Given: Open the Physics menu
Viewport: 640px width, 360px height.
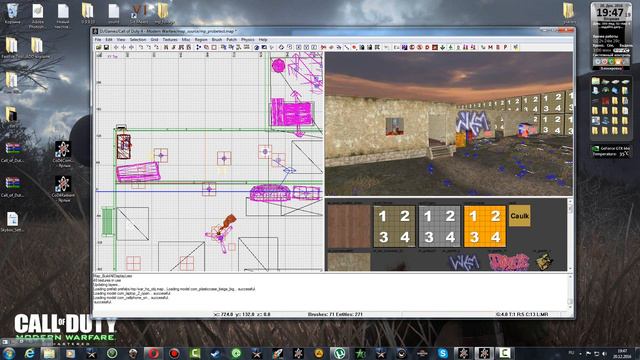Looking at the screenshot, I should (248, 40).
